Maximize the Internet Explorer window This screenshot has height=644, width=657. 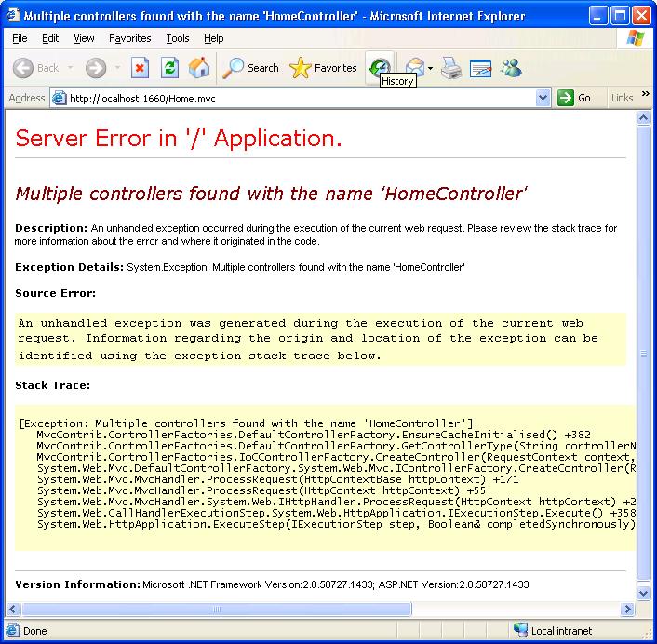click(620, 16)
